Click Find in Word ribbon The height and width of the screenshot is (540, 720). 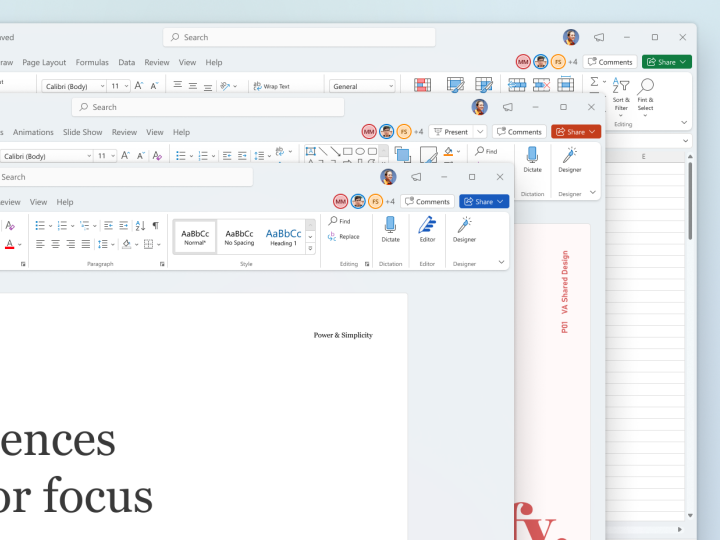(339, 221)
